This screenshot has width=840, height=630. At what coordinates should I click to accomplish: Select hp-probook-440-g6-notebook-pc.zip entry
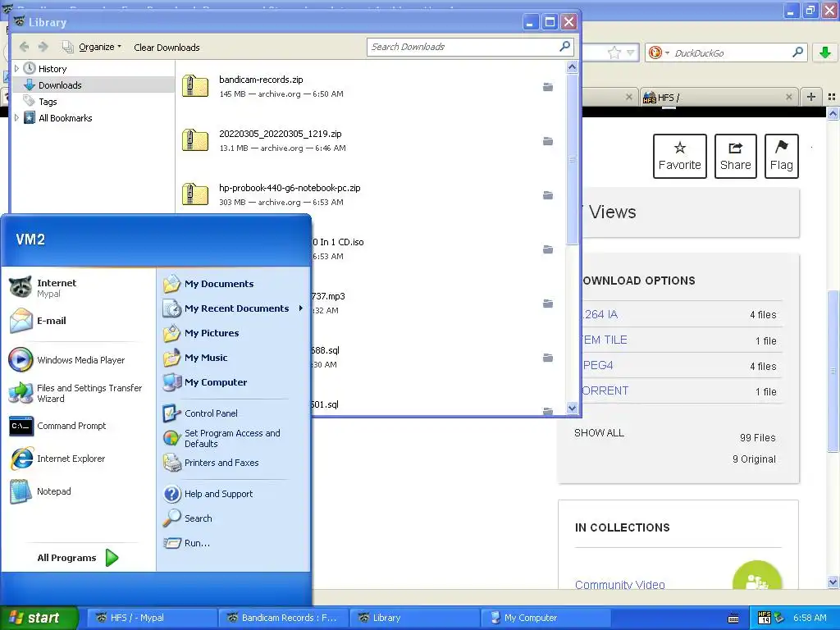point(370,195)
